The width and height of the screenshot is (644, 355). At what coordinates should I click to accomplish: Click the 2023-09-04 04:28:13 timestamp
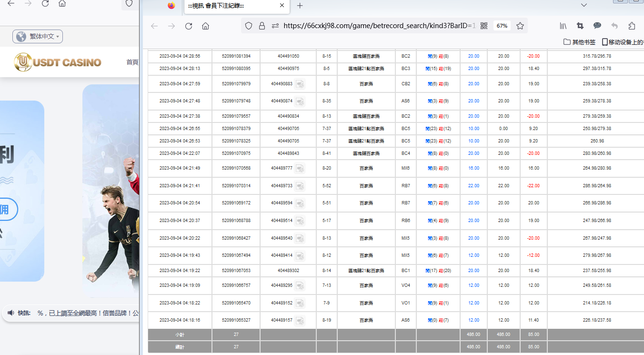point(180,69)
